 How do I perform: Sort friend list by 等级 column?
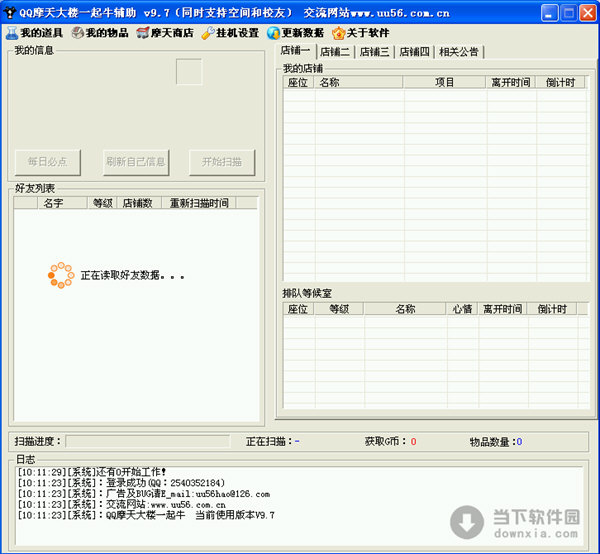pyautogui.click(x=103, y=203)
